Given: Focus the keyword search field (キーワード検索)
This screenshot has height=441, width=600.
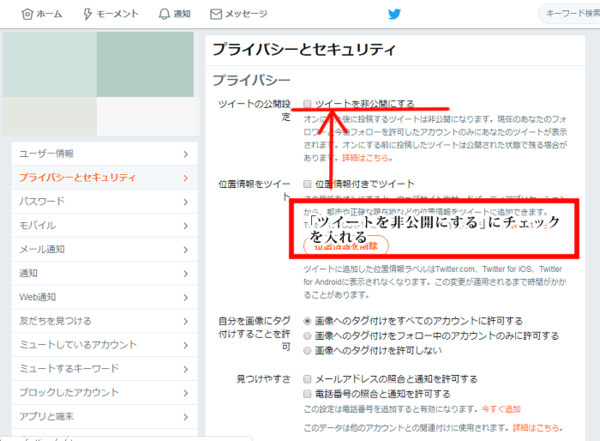Looking at the screenshot, I should pyautogui.click(x=570, y=14).
